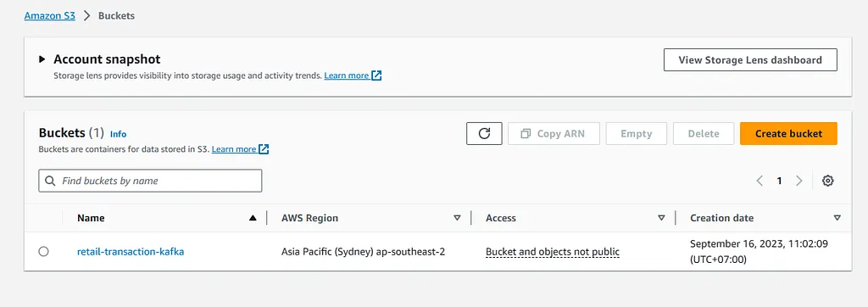868x307 pixels.
Task: Click the Empty button
Action: click(636, 133)
